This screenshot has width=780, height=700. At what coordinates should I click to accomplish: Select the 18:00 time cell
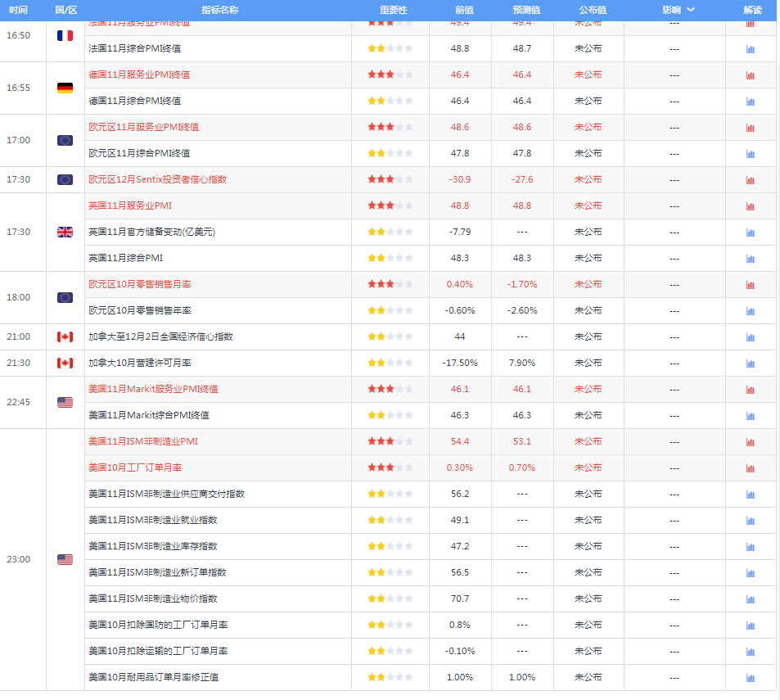click(18, 297)
